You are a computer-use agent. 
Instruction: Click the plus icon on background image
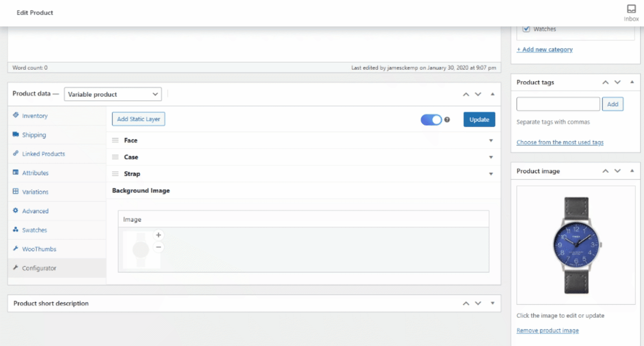(158, 235)
